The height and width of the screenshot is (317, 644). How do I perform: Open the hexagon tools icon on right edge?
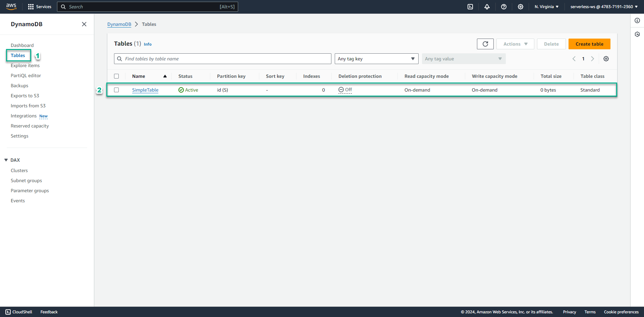pyautogui.click(x=637, y=34)
